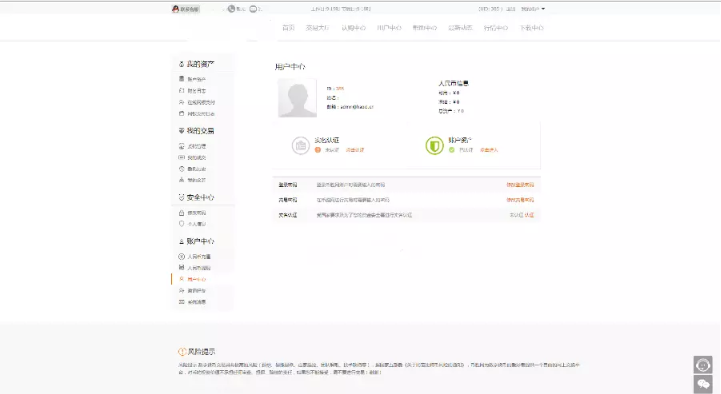Click the gray ID card verification icon
721x394 pixels.
click(x=301, y=146)
